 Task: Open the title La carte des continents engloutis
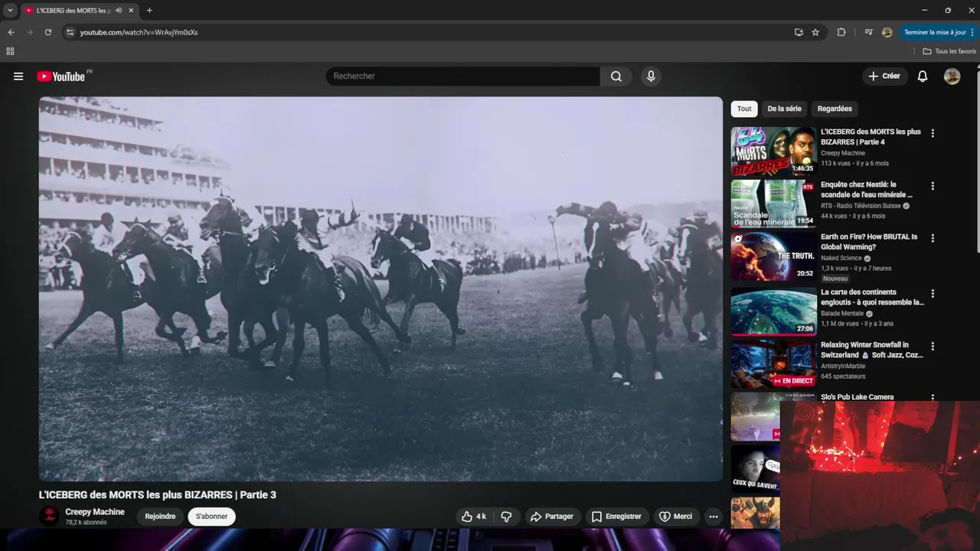[x=872, y=297]
